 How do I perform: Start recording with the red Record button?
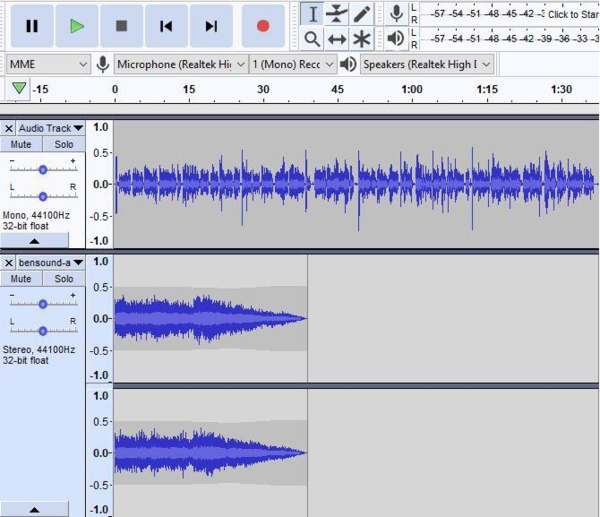(x=263, y=26)
